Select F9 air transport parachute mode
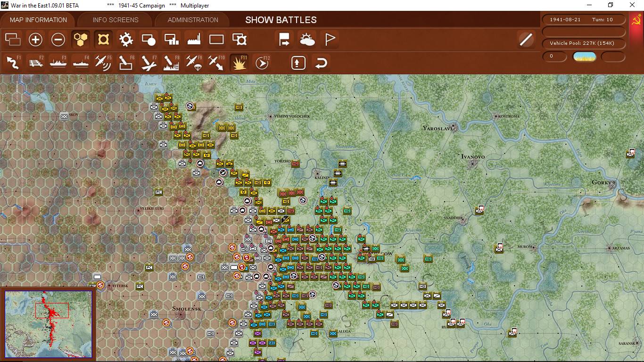The image size is (644, 362). click(x=194, y=63)
